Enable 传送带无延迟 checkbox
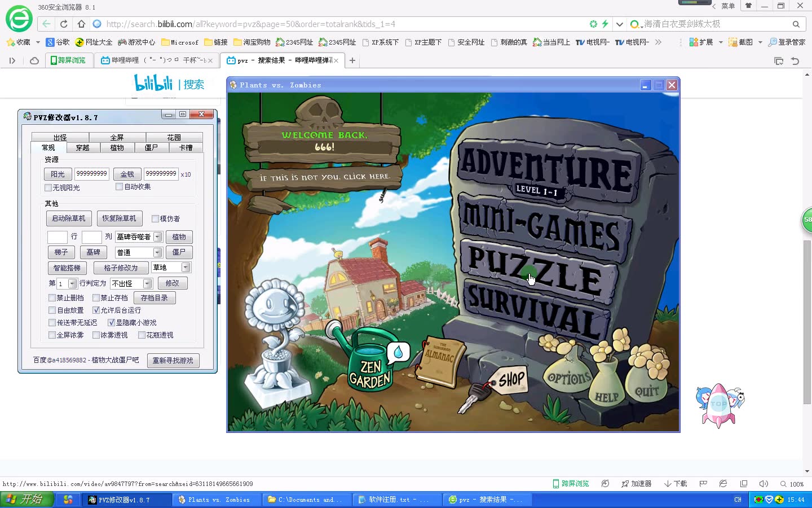 [52, 322]
